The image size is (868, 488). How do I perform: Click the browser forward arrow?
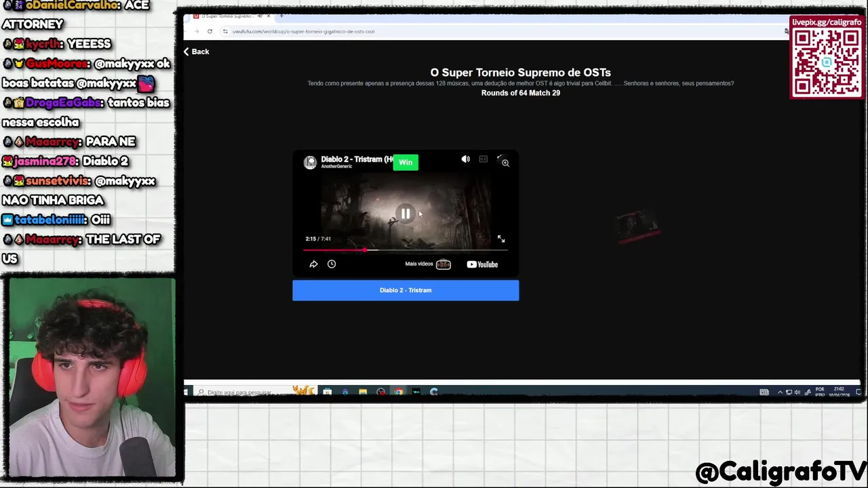pyautogui.click(x=197, y=31)
